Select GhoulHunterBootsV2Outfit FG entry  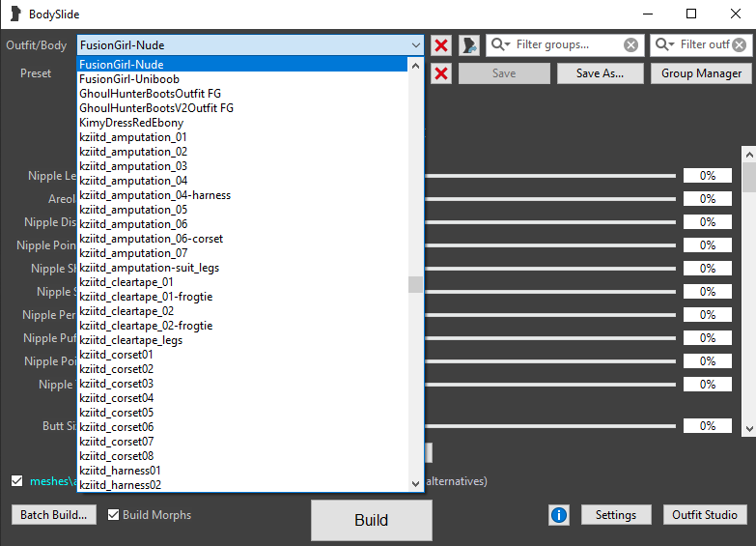coord(156,108)
